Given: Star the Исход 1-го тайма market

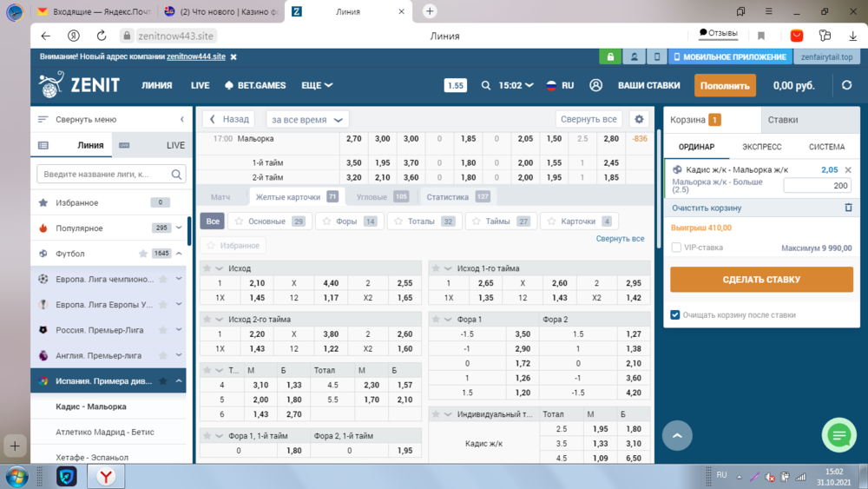Looking at the screenshot, I should 436,268.
